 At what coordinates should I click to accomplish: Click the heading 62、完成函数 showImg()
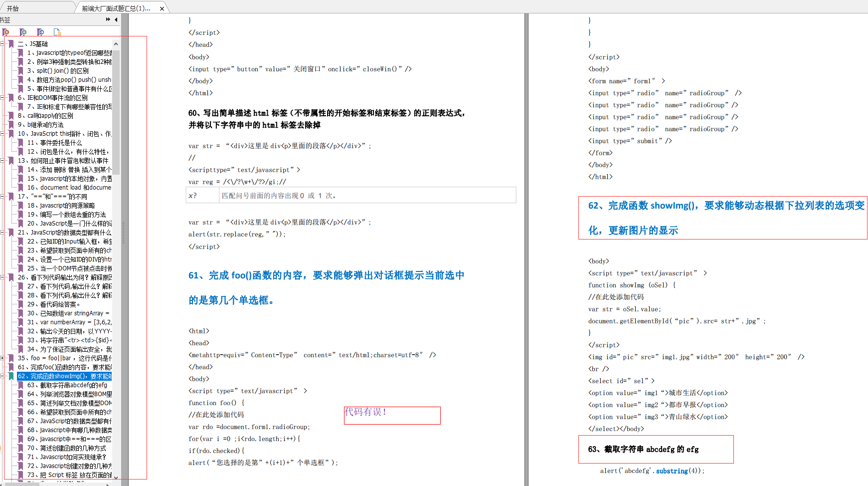click(726, 218)
